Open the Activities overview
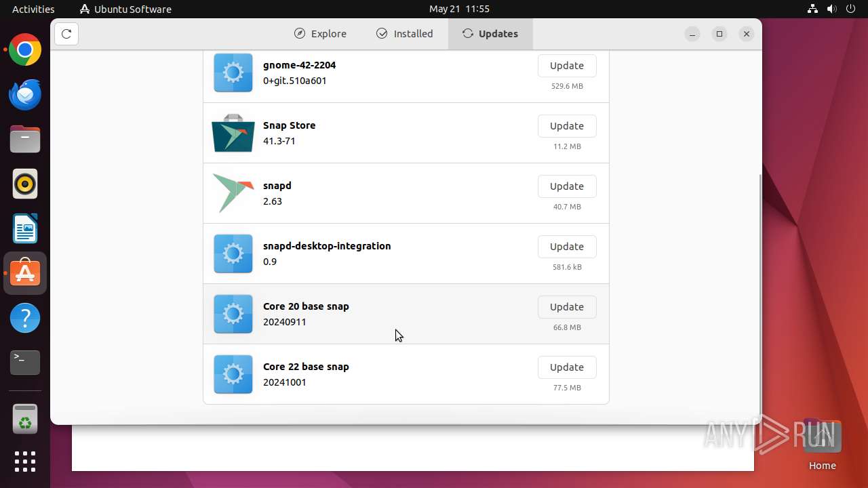The height and width of the screenshot is (488, 868). pos(33,9)
